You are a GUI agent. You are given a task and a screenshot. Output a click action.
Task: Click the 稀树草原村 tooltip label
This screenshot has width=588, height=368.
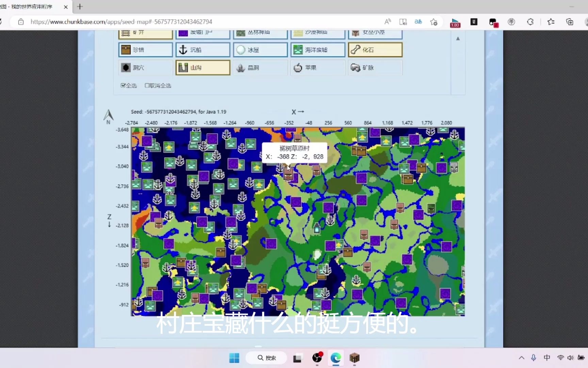(x=295, y=148)
